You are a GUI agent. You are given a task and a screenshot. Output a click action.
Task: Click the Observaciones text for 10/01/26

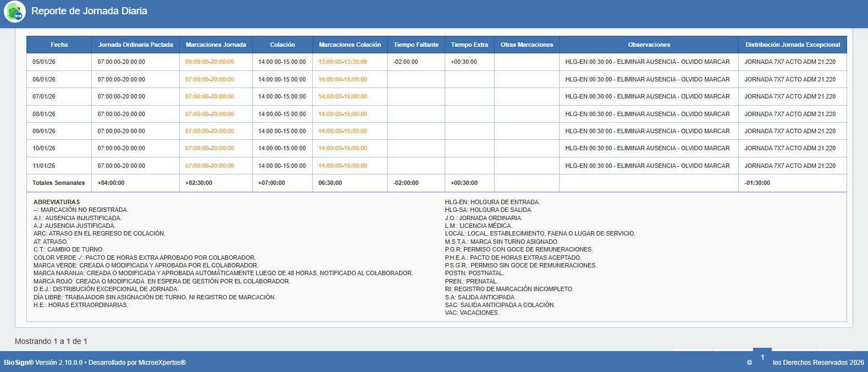[x=648, y=148]
